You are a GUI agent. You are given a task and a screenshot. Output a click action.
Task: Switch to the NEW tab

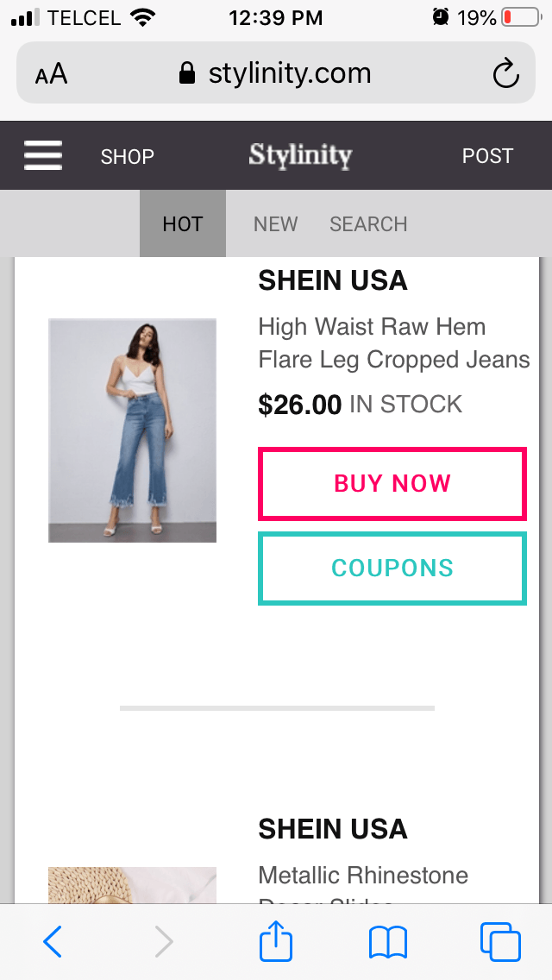[x=276, y=223]
